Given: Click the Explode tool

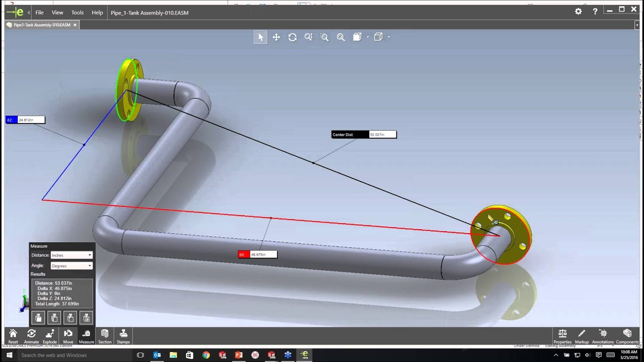Looking at the screenshot, I should [x=50, y=336].
